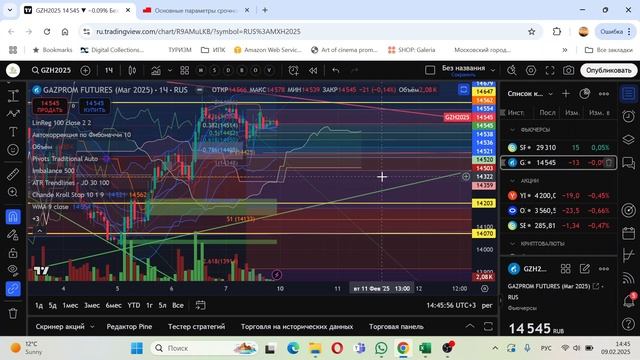Take a chart snapshot with camera
640x360 pixels.
tap(569, 70)
